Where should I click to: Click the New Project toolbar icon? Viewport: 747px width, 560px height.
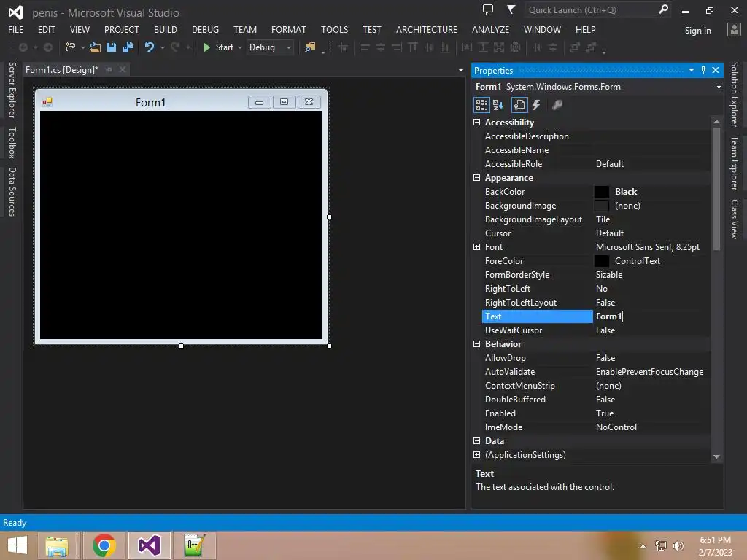pos(71,47)
